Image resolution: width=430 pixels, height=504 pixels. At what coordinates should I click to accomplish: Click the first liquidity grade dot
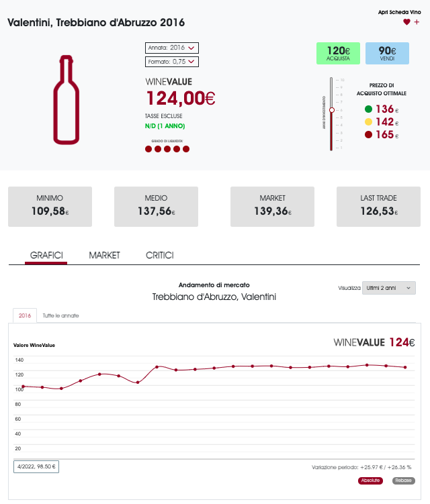point(148,149)
